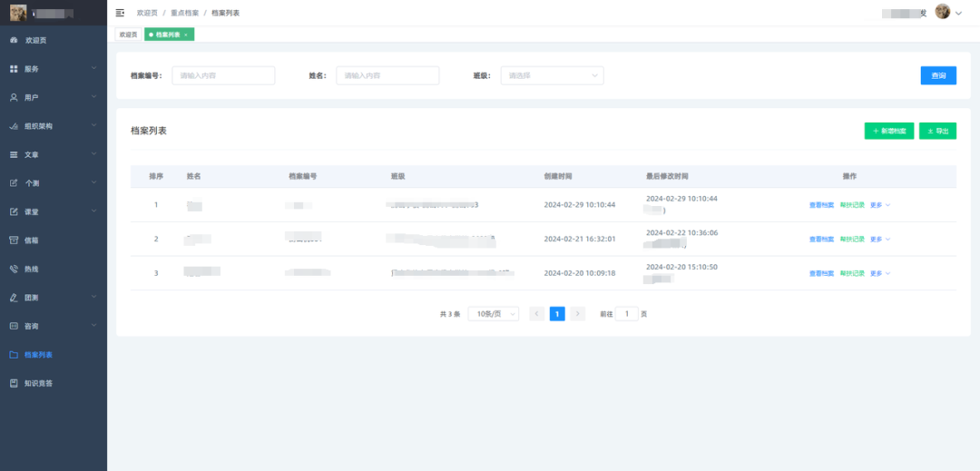980x471 pixels.
Task: Close the 档案列表 tab with its x
Action: [x=186, y=35]
